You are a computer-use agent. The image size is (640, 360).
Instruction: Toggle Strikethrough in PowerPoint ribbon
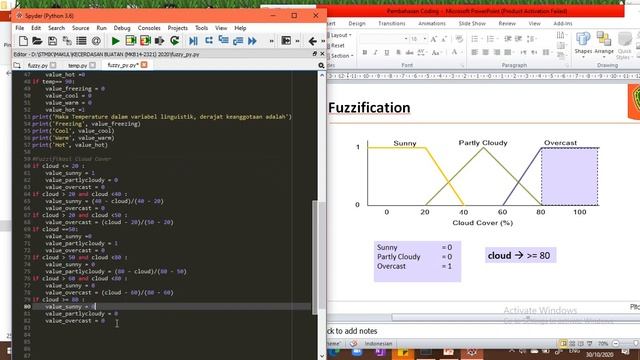pyautogui.click(x=409, y=52)
